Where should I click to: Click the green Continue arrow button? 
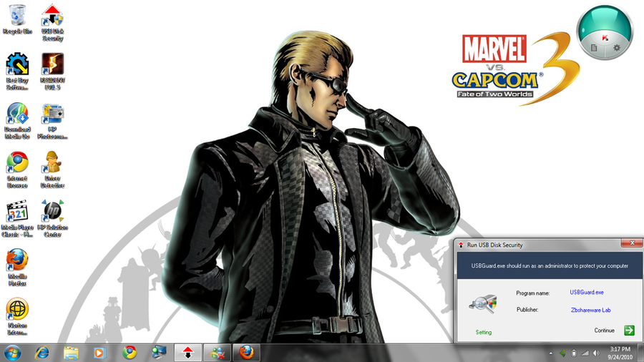pyautogui.click(x=629, y=330)
